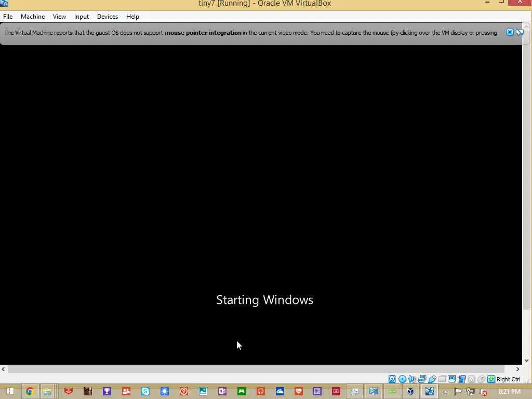
Task: Click the muted volume tray icon
Action: tap(483, 392)
